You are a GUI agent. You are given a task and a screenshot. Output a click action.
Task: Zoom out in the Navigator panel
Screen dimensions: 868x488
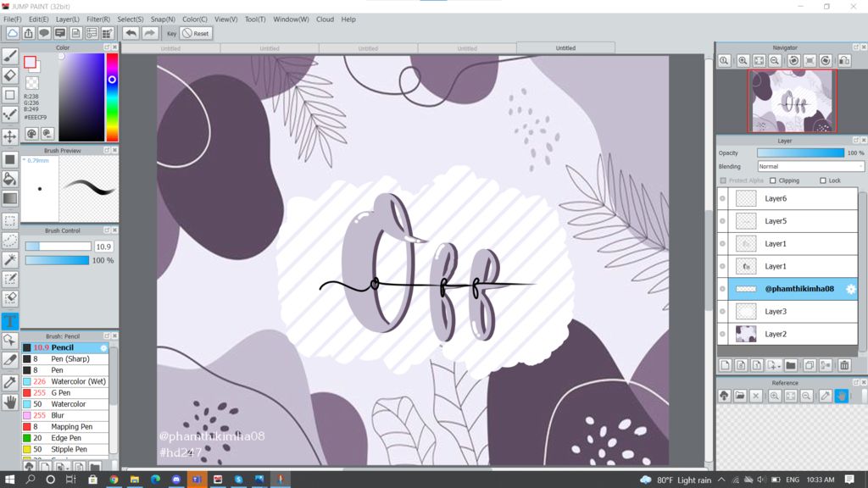click(775, 61)
